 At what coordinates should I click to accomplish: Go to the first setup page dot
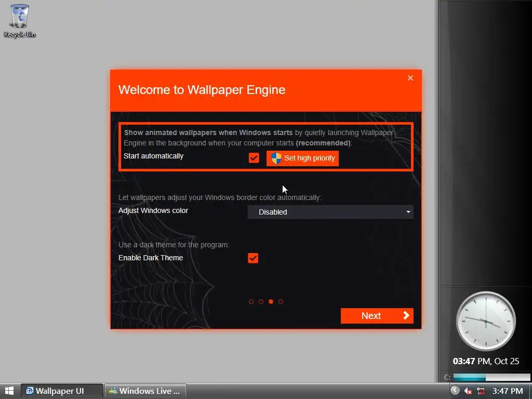coord(251,302)
